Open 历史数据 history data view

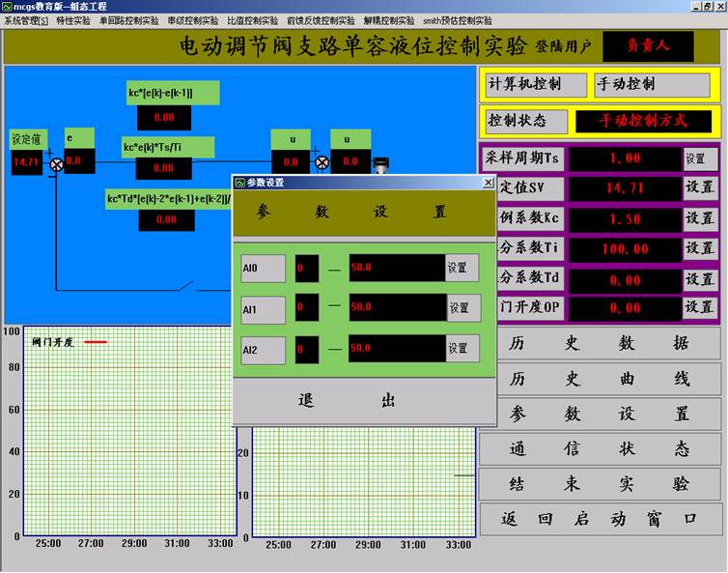point(600,343)
